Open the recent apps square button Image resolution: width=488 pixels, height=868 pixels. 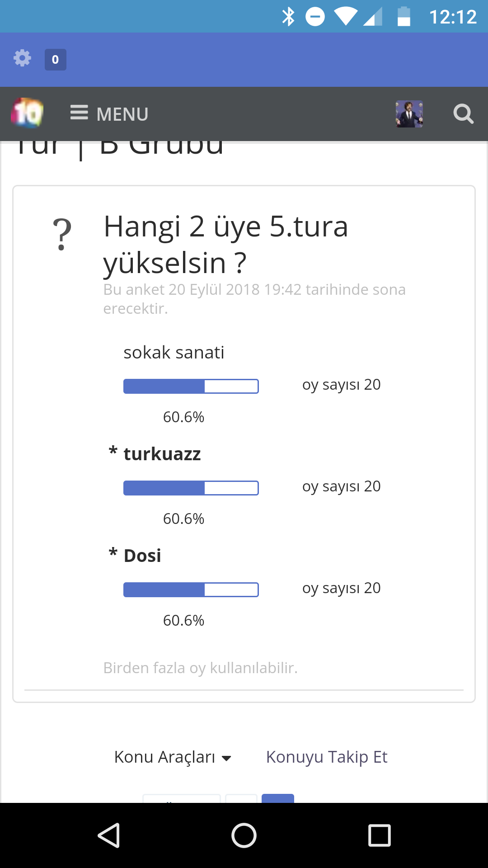tap(379, 835)
